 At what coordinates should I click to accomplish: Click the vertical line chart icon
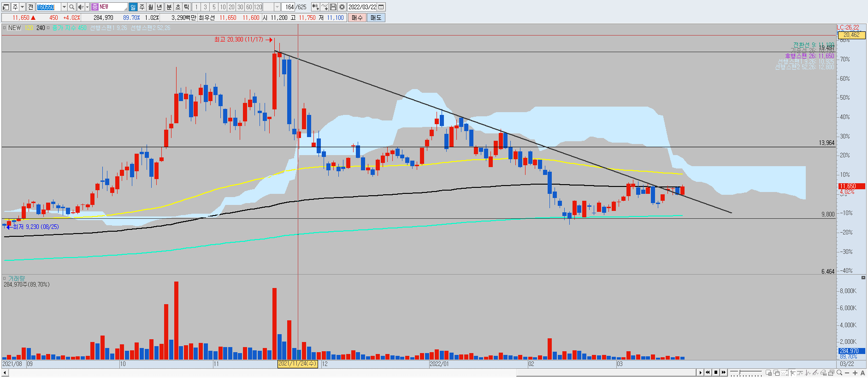point(808,373)
